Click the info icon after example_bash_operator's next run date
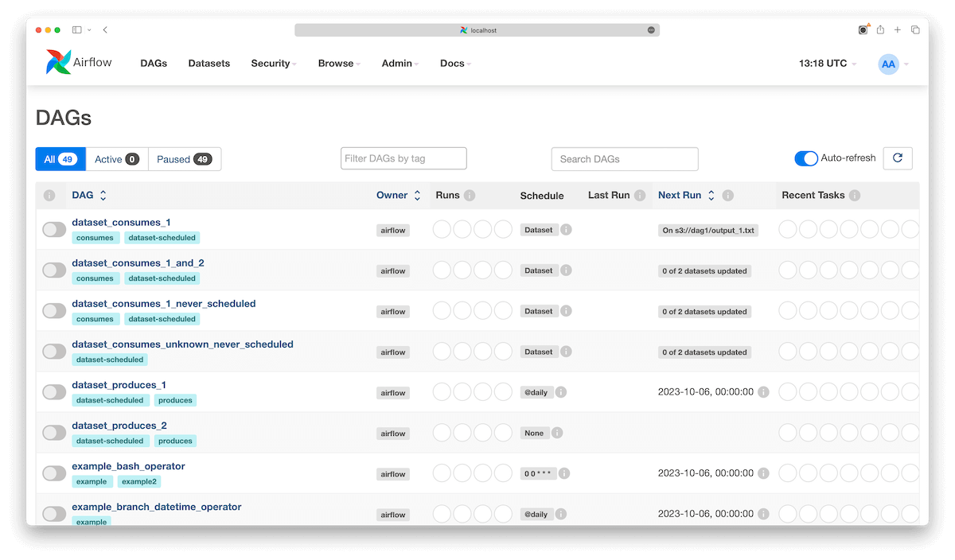This screenshot has height=560, width=955. pos(762,472)
